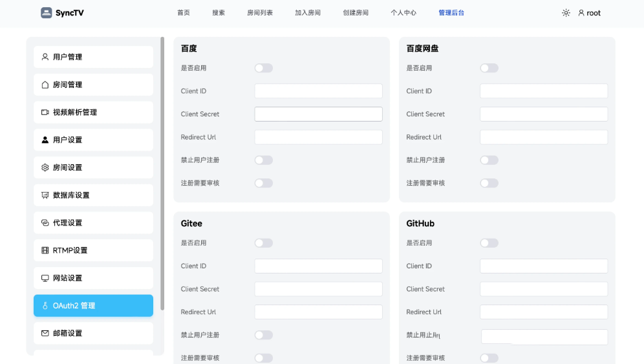The width and height of the screenshot is (644, 364).
Task: Open 网站设置 via its monitor icon
Action: (45, 278)
